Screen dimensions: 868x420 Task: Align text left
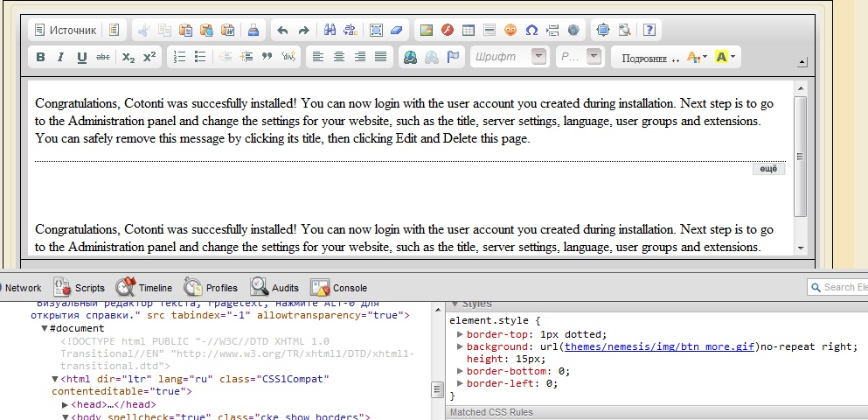318,57
